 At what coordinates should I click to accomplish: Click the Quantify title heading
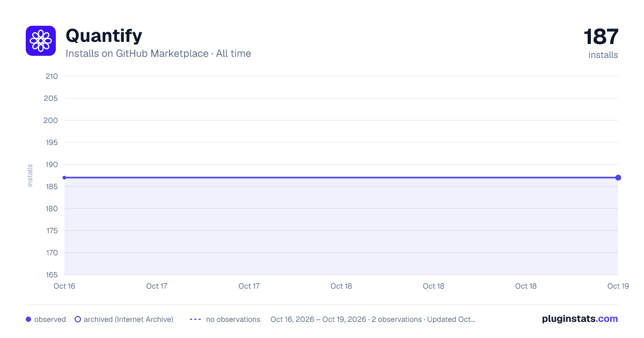click(x=104, y=36)
